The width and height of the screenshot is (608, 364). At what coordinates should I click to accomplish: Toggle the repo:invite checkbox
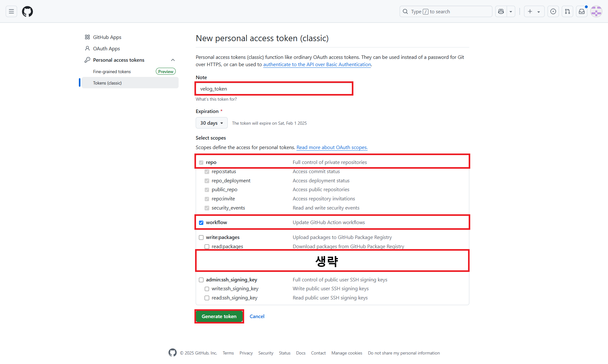tap(207, 199)
